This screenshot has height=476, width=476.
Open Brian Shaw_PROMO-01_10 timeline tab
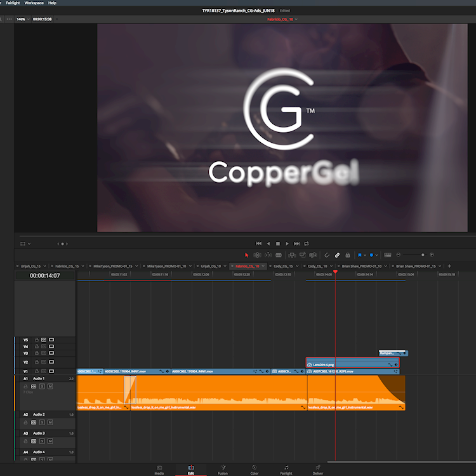pyautogui.click(x=362, y=266)
